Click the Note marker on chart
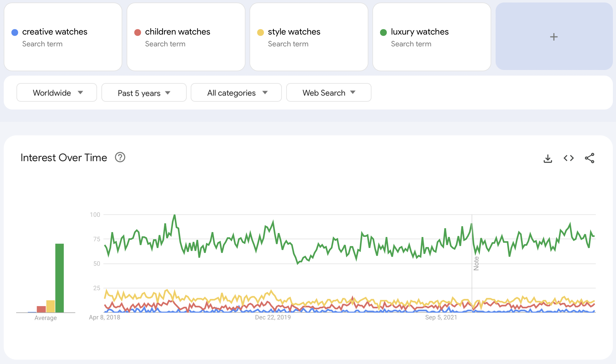 pyautogui.click(x=476, y=263)
